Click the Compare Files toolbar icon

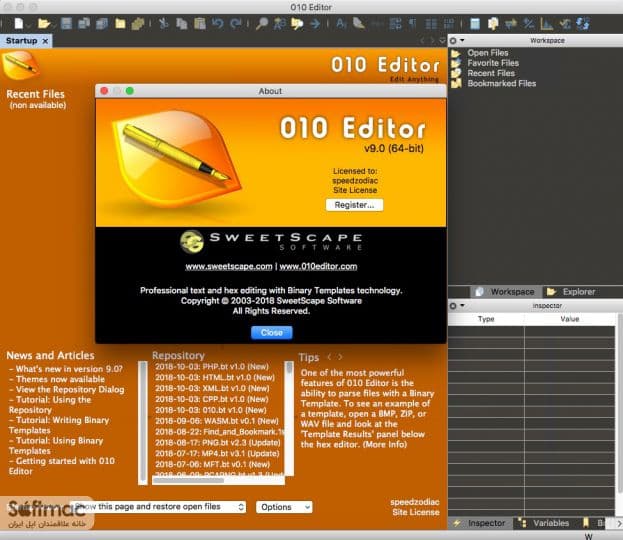tap(493, 23)
